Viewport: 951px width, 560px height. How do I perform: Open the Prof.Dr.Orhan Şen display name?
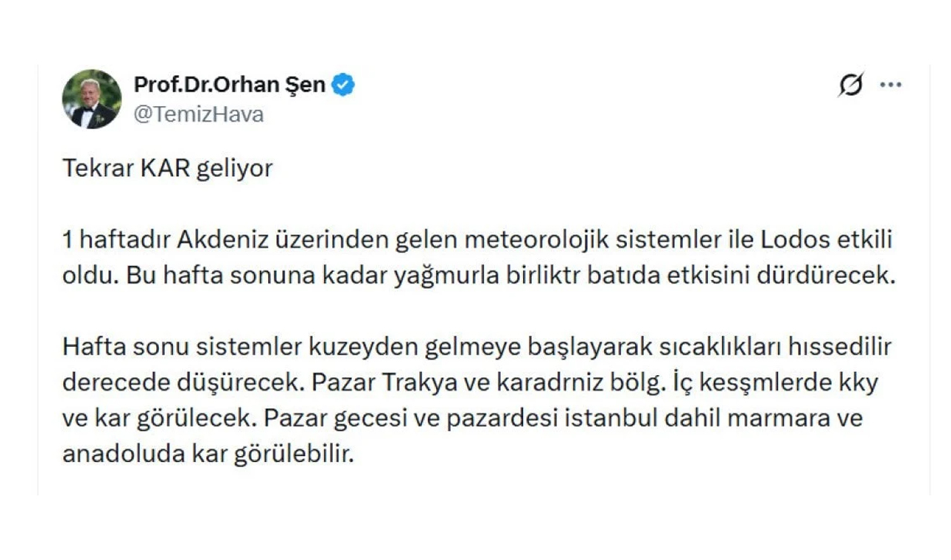pos(229,85)
